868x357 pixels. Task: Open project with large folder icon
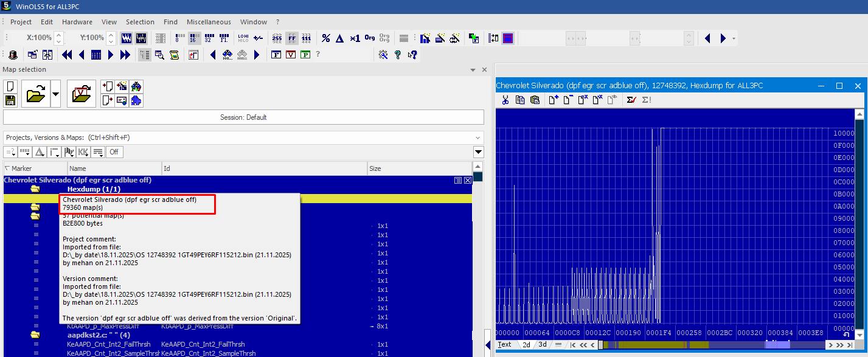click(35, 94)
